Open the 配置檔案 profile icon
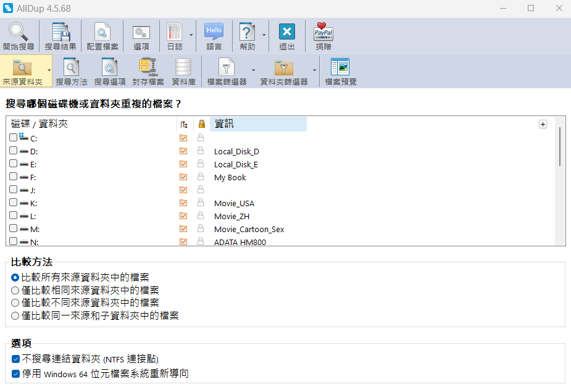Viewport: 571px width, 392px height. 102,31
